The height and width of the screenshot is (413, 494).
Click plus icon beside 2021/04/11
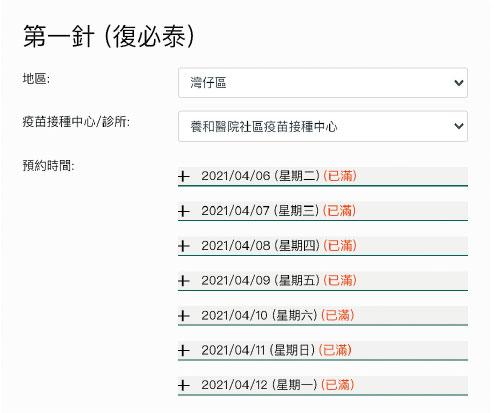[184, 350]
